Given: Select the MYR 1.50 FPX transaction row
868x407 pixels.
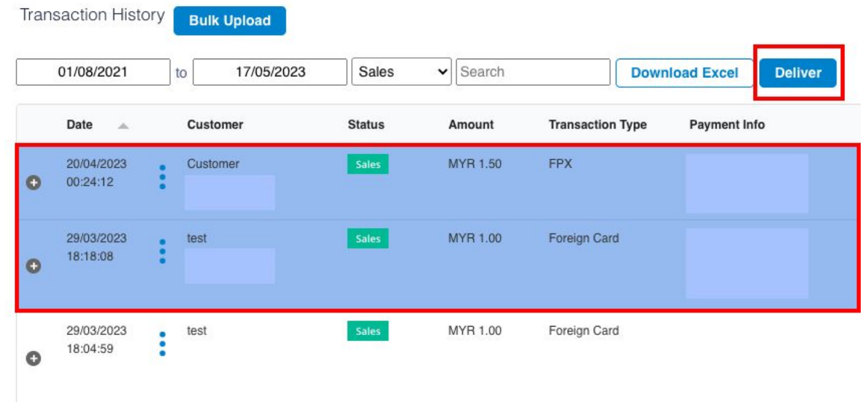Looking at the screenshot, I should (437, 183).
